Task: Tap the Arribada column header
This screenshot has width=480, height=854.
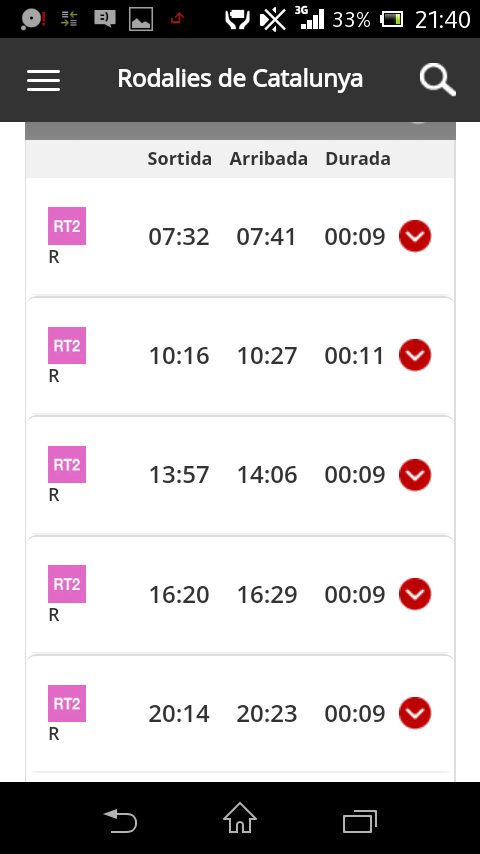Action: 269,158
